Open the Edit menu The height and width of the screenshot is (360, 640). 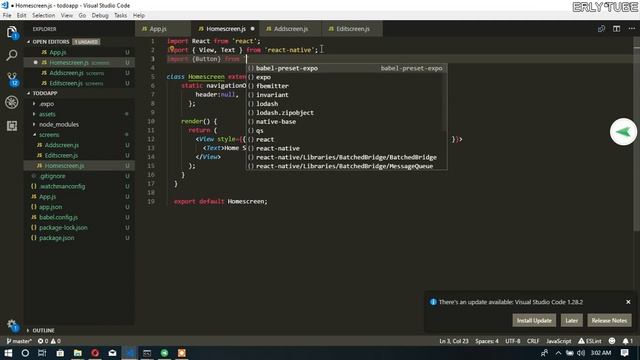click(x=21, y=16)
